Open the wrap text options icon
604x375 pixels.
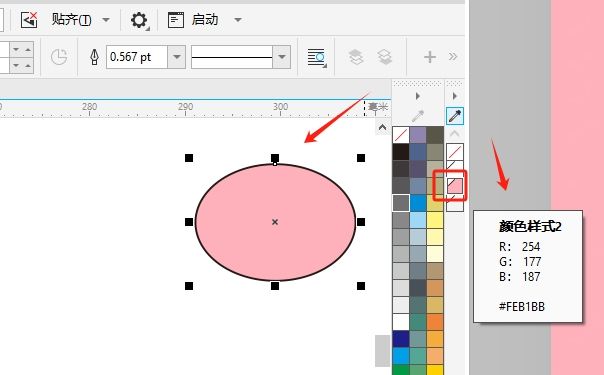(x=317, y=58)
